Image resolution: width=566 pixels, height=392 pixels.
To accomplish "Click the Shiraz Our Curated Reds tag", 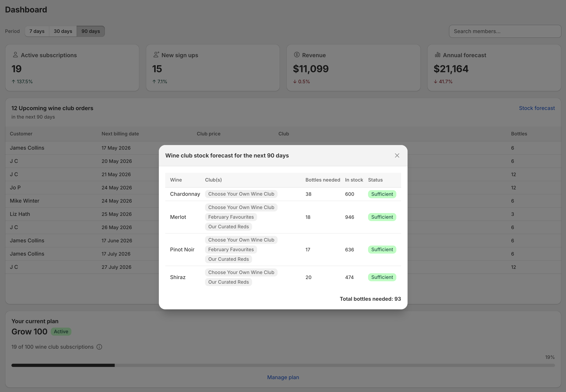I will click(x=228, y=282).
